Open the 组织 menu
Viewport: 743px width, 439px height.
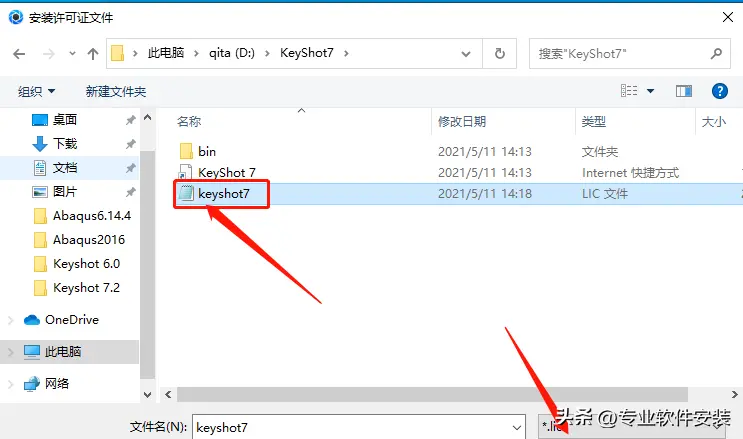click(36, 91)
